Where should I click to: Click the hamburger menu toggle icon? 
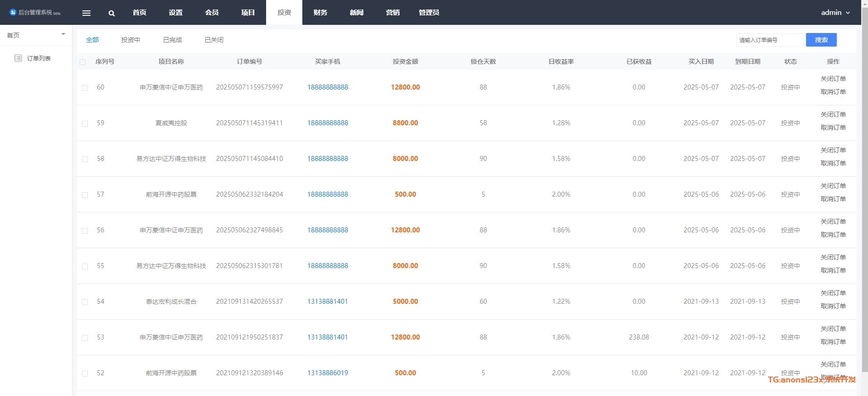86,13
